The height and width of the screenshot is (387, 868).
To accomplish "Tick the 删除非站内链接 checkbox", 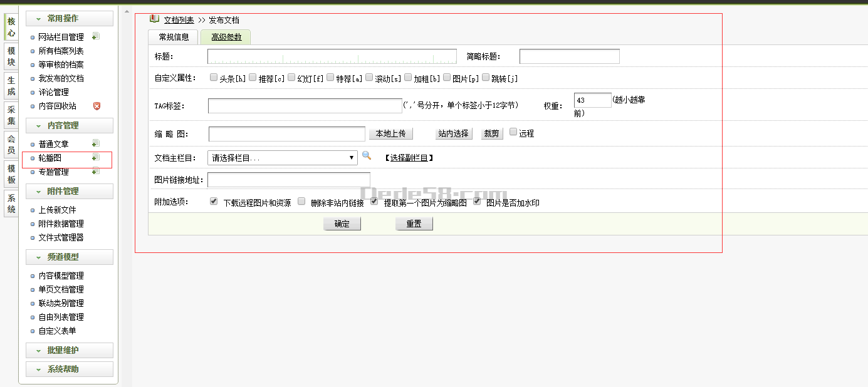I will [x=301, y=202].
